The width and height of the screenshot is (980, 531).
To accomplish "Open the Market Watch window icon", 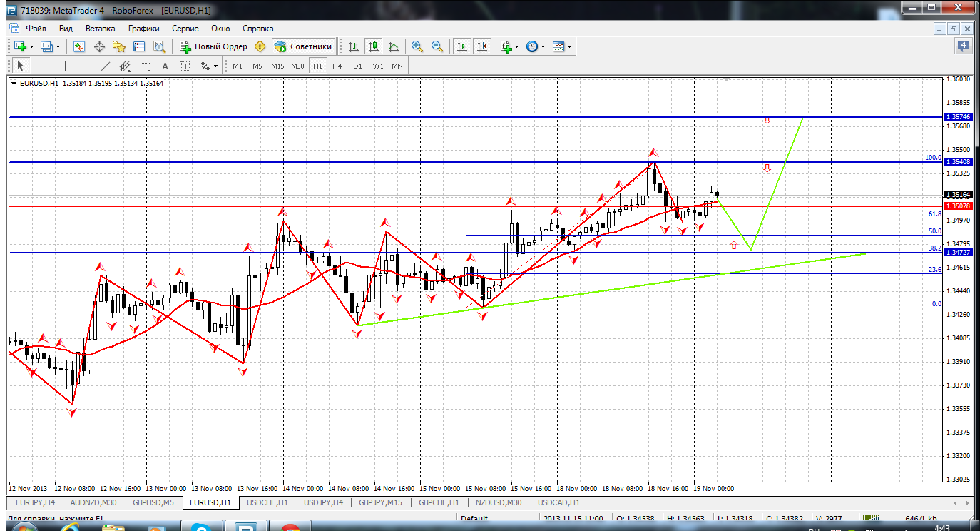I will tap(79, 46).
